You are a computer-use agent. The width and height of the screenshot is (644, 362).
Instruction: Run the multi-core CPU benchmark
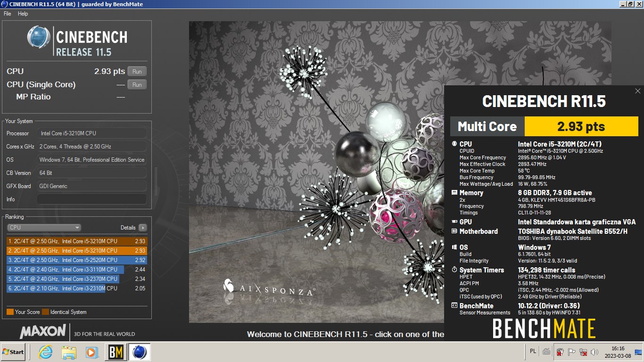coord(137,71)
